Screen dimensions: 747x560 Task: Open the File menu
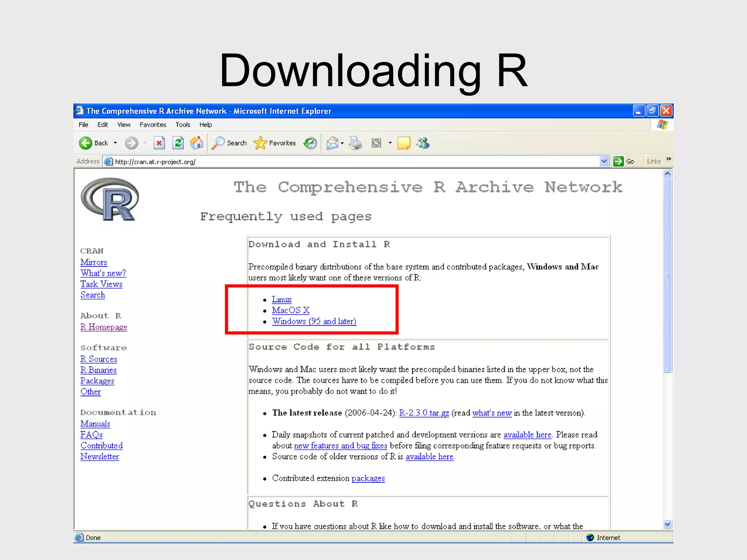click(83, 125)
